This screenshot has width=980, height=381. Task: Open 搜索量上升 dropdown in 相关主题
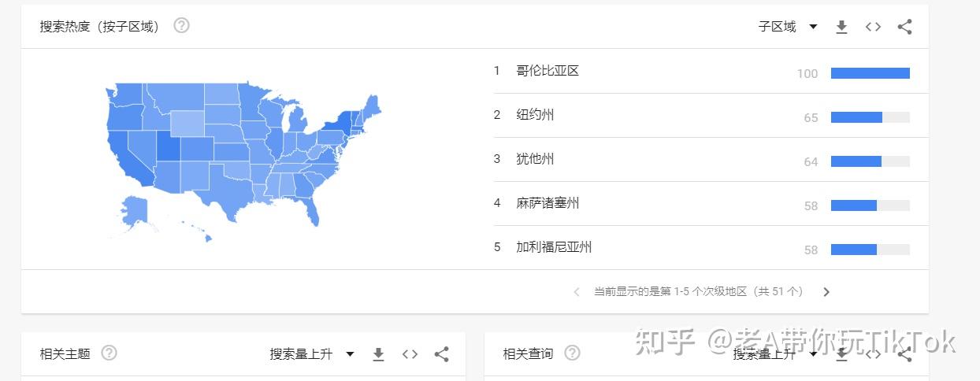coord(312,354)
